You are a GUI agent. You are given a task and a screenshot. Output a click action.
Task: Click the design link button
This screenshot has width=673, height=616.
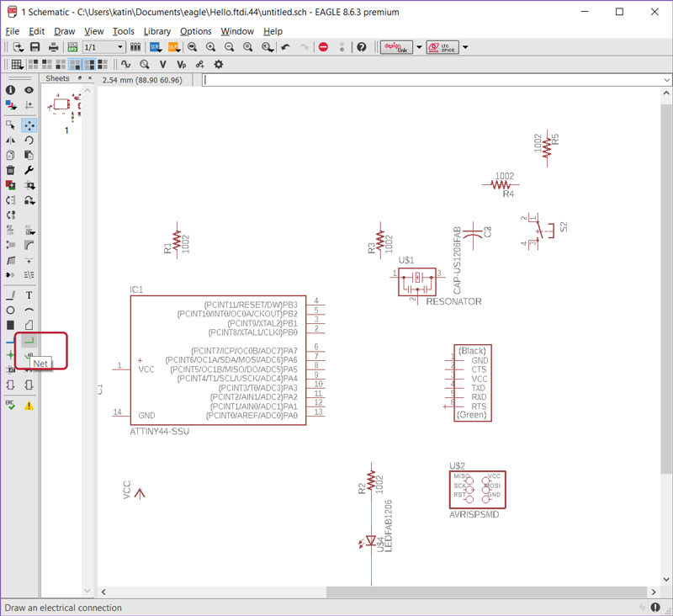pos(396,47)
